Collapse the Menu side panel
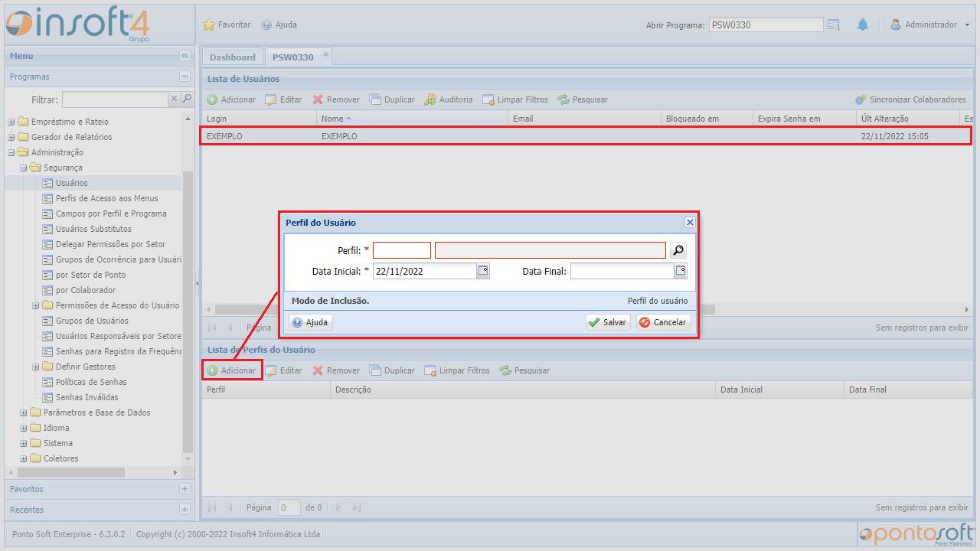 [x=185, y=56]
